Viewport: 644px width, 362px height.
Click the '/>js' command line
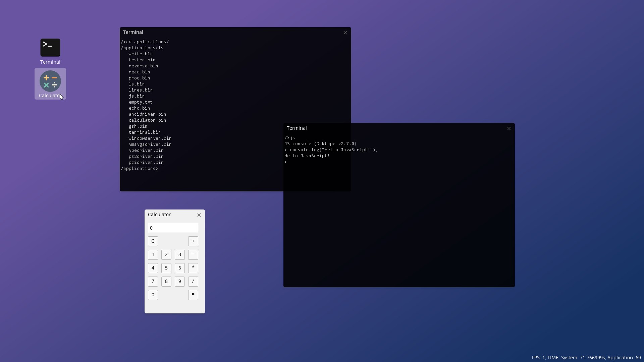pyautogui.click(x=290, y=138)
